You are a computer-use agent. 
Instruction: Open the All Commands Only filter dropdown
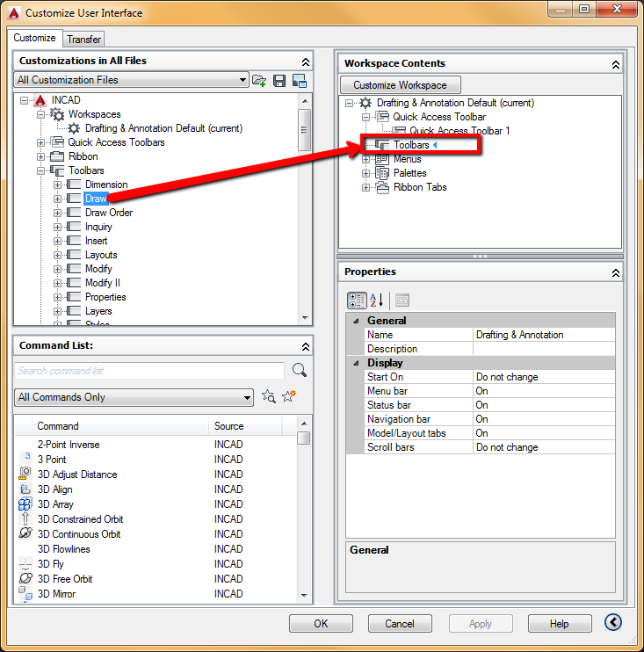tap(248, 397)
